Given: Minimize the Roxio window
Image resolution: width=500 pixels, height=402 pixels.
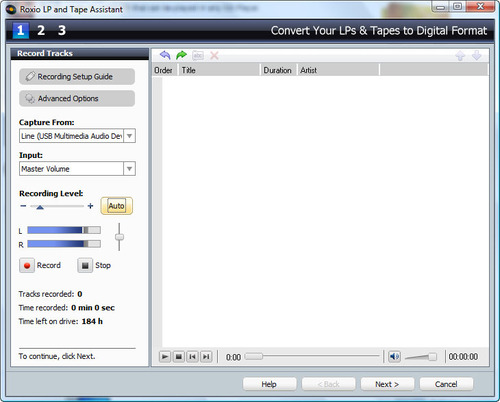Looking at the screenshot, I should [x=441, y=7].
